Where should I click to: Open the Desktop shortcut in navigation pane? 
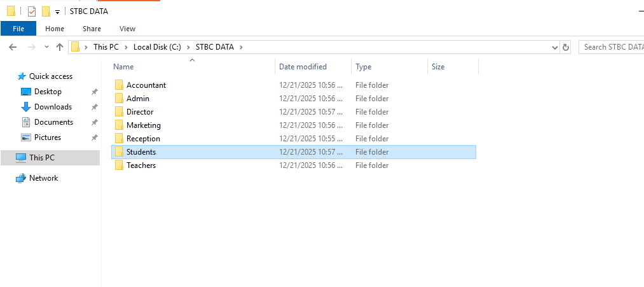click(x=48, y=92)
